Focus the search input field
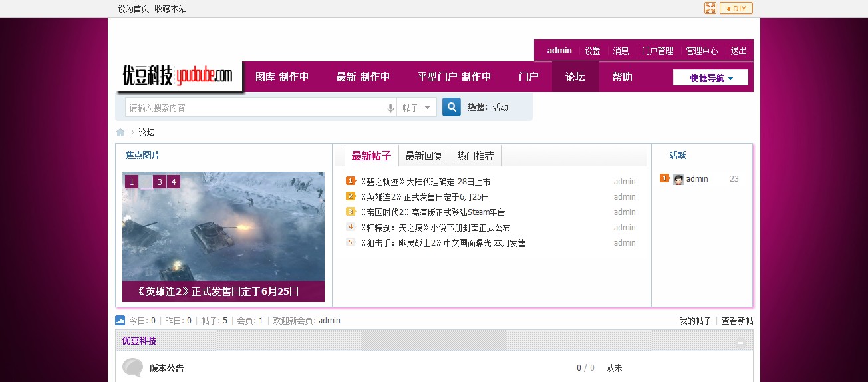868x382 pixels. pos(256,107)
